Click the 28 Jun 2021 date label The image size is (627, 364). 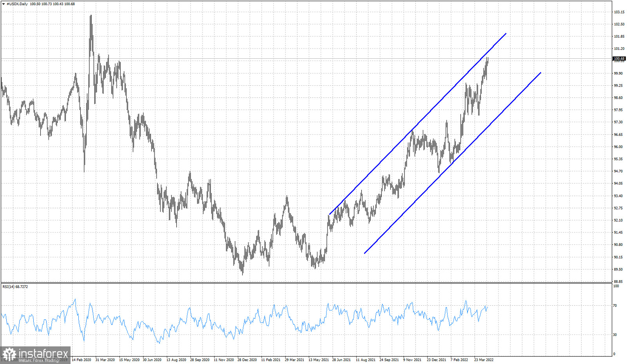342,360
